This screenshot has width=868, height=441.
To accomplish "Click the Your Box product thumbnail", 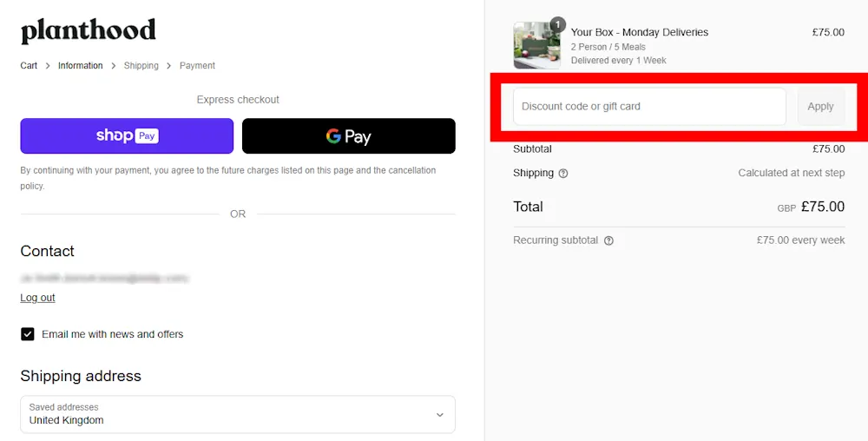I will coord(536,45).
